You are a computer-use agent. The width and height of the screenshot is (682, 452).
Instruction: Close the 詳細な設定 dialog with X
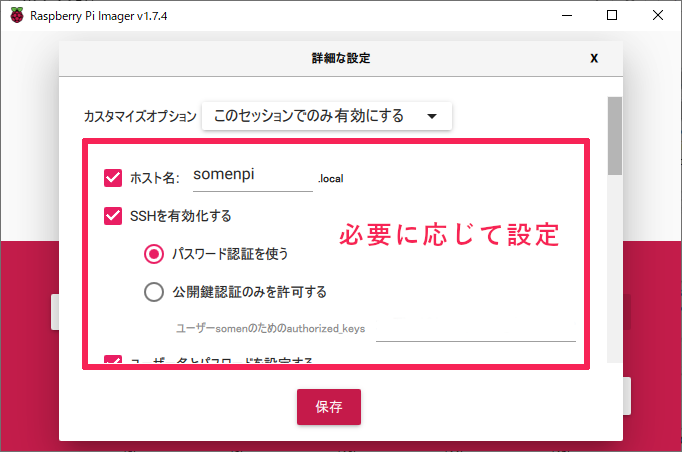point(594,58)
